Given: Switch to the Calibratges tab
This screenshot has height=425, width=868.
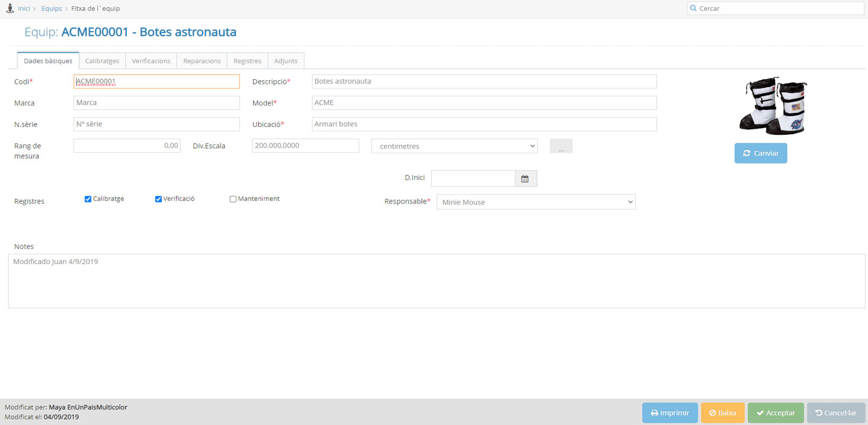Looking at the screenshot, I should coord(102,61).
